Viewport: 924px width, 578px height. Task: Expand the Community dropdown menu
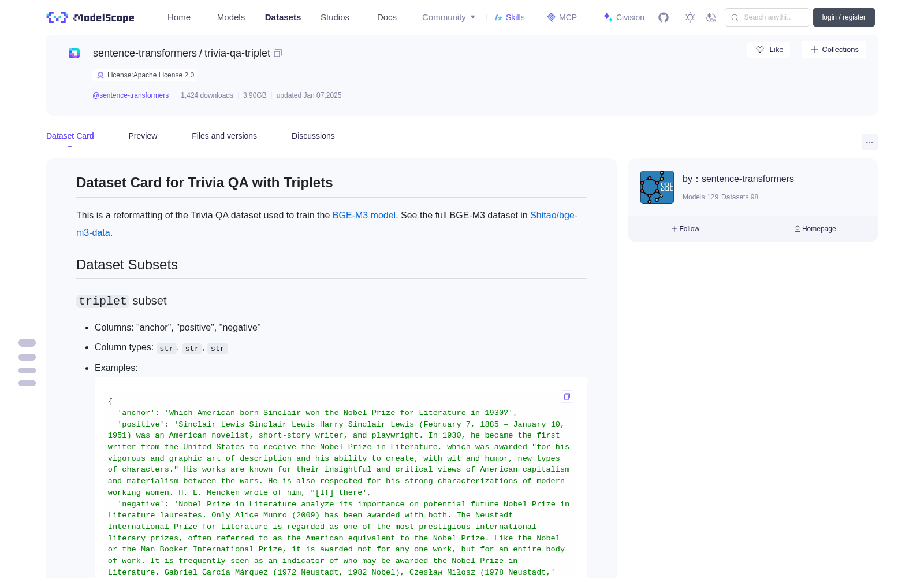(x=449, y=17)
